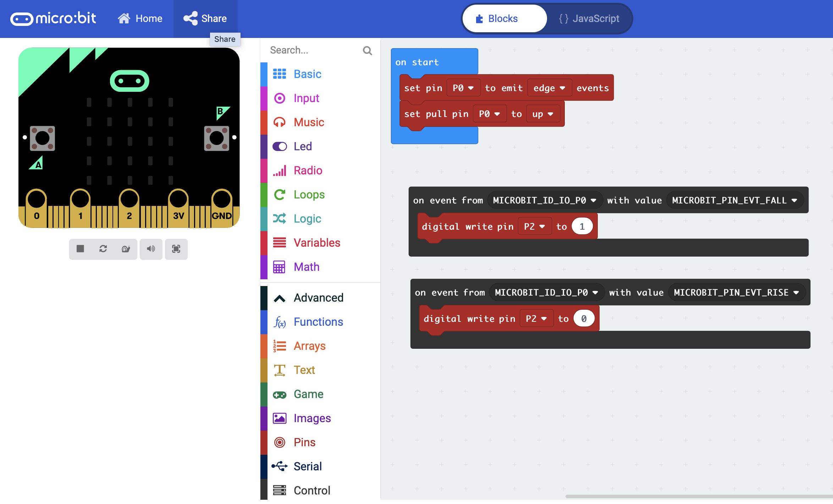Open the Basic blocks category
Screen dimensions: 833x504
(x=307, y=74)
